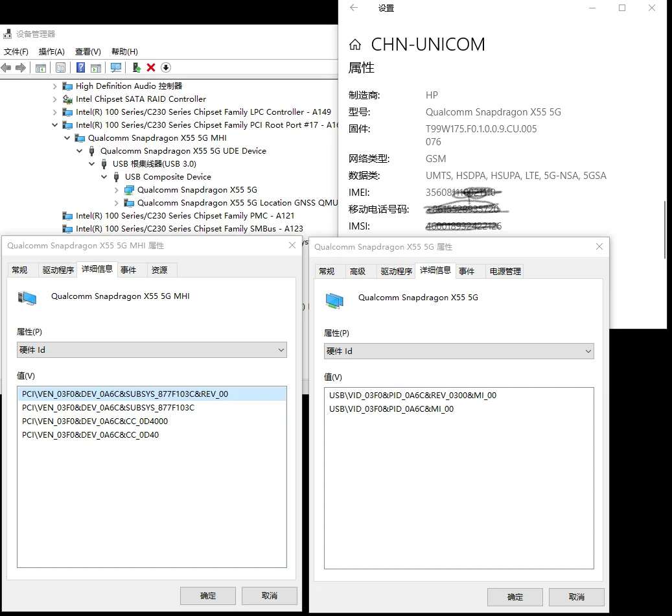Screen dimensions: 672x616
Task: Expand the Intel Chipset SATA RAID Controller node
Action: (x=55, y=99)
